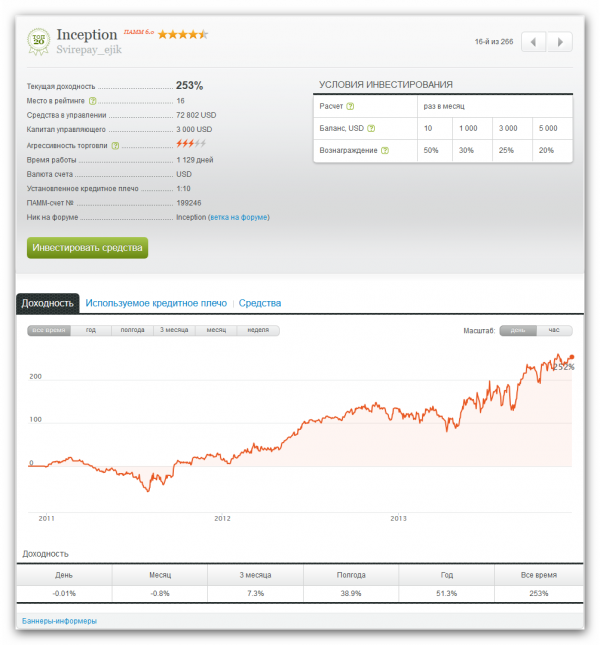Viewport: 600px width, 645px height.
Task: Click the star rating icons
Action: [183, 35]
